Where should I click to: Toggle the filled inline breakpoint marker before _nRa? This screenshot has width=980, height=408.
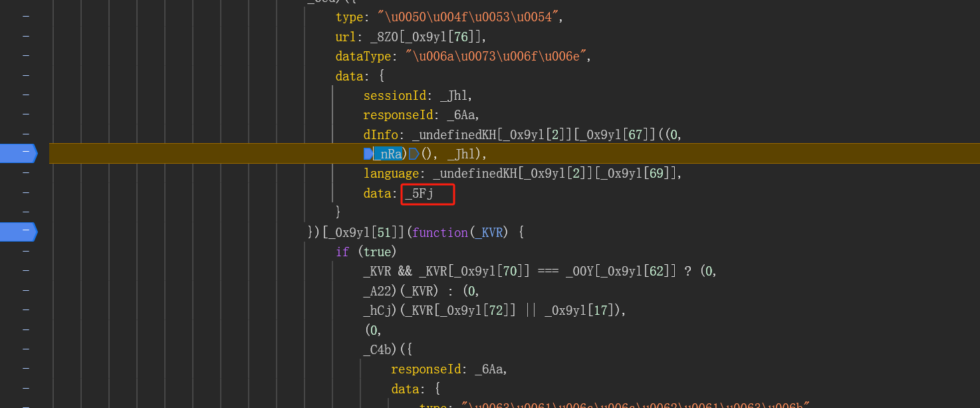(x=368, y=154)
